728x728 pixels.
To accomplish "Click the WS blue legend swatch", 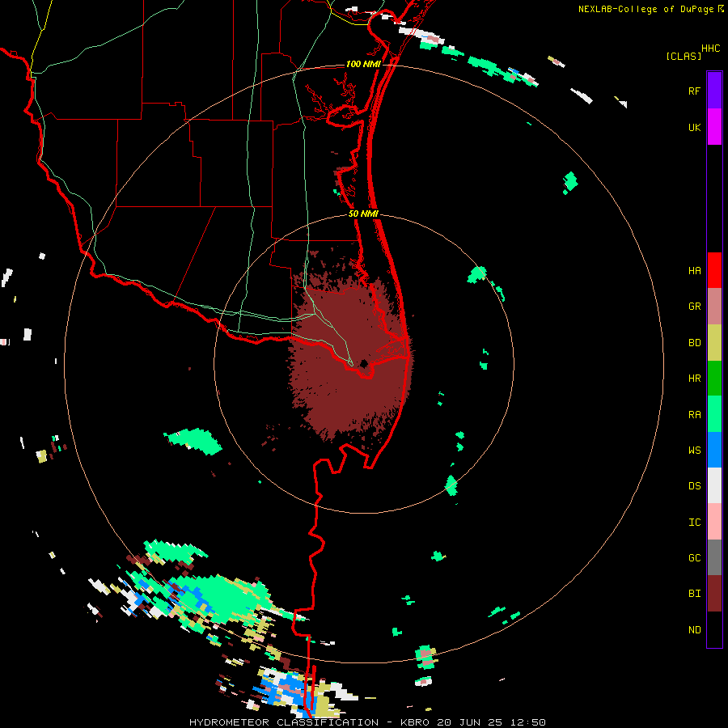I will 714,450.
